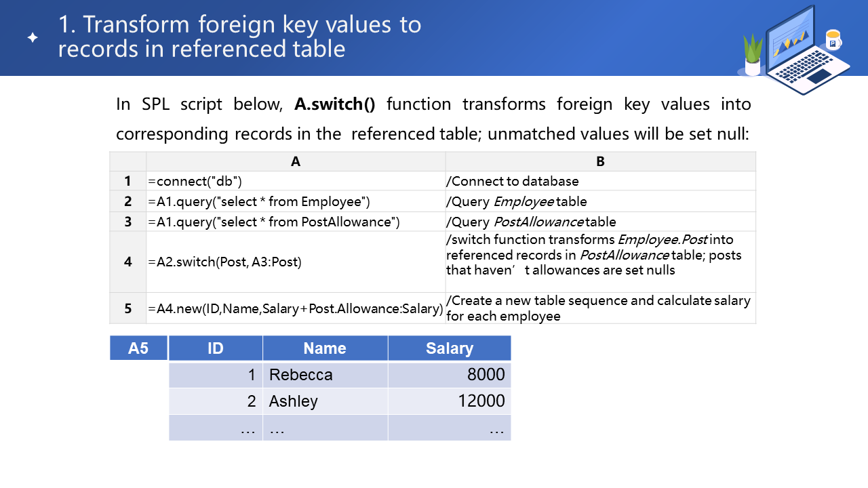Image resolution: width=868 pixels, height=488 pixels.
Task: Click the salary value 8000
Action: point(450,375)
